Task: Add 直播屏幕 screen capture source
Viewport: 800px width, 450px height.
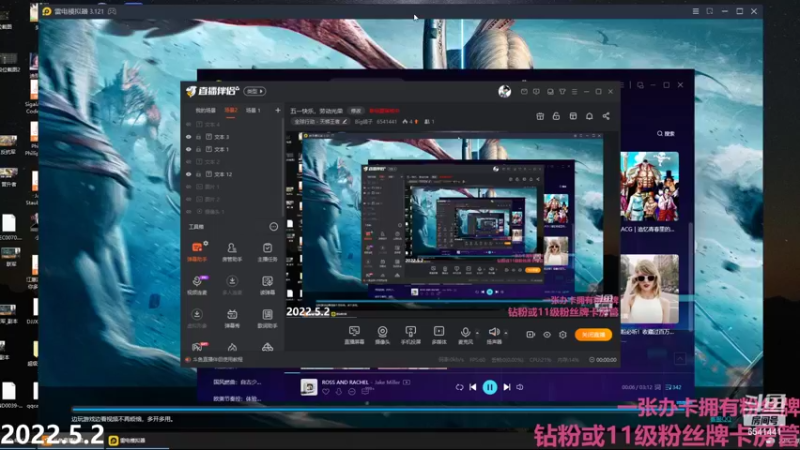Action: pyautogui.click(x=354, y=335)
